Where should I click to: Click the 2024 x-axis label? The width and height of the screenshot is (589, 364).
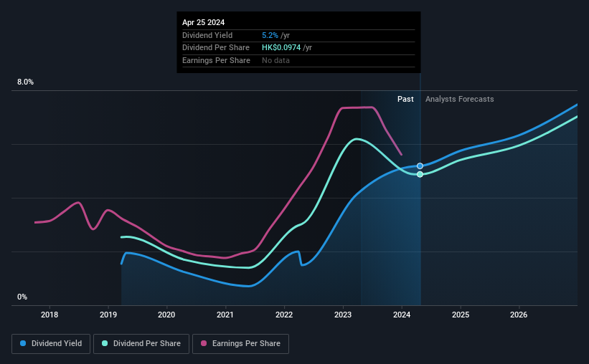(402, 315)
